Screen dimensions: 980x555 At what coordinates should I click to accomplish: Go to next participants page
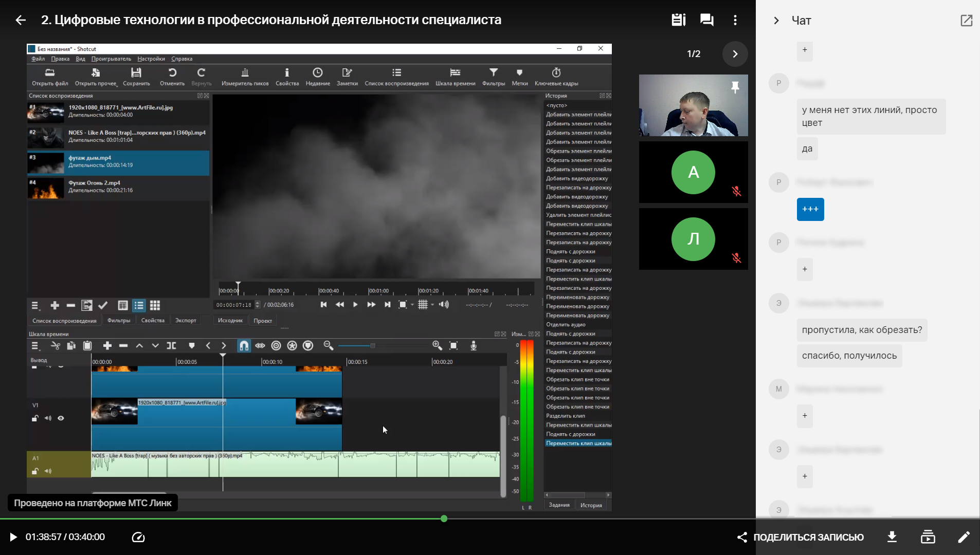pyautogui.click(x=735, y=54)
